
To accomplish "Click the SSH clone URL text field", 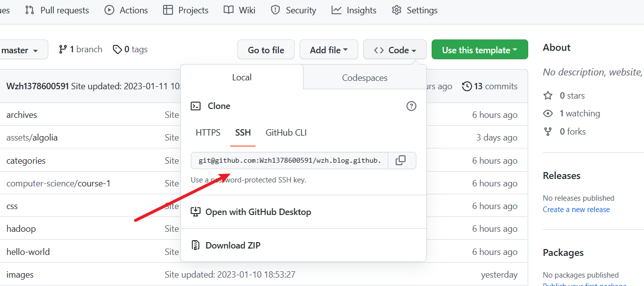I will click(x=290, y=160).
